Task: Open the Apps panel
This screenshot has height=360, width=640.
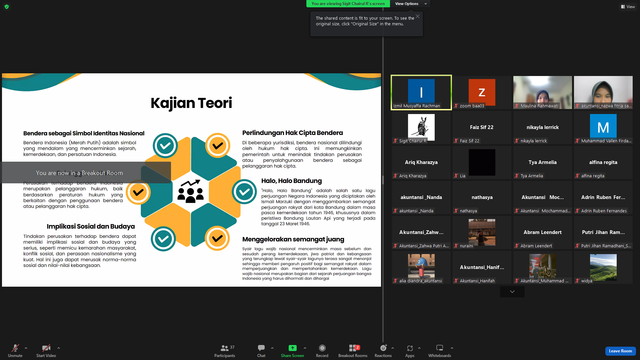Action: pyautogui.click(x=410, y=350)
